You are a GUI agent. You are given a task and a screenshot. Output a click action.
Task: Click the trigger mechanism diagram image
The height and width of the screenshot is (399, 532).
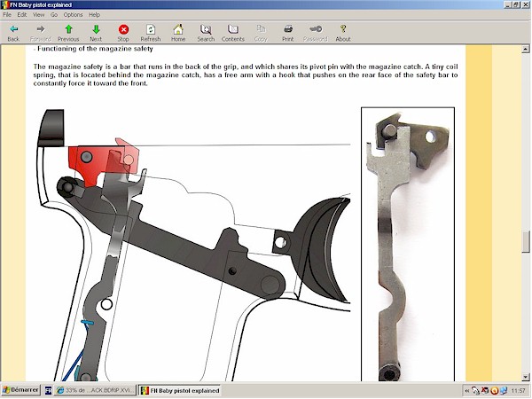[193, 245]
